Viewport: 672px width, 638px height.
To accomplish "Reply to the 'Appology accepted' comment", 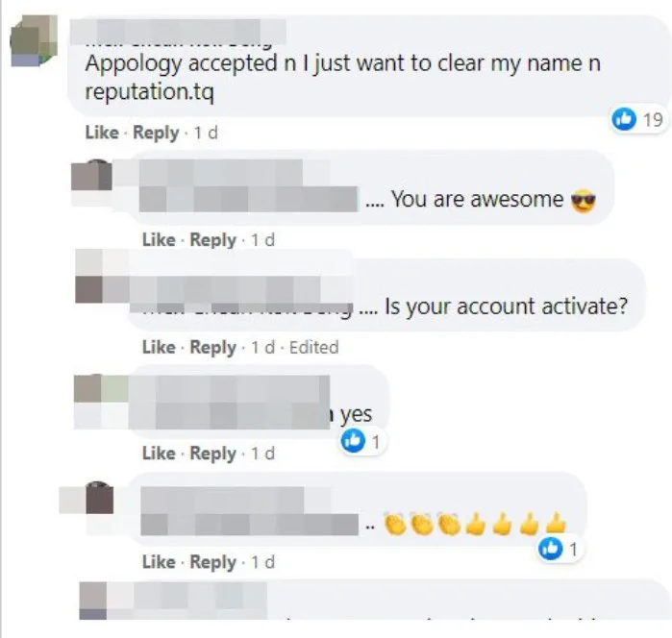I will (156, 133).
